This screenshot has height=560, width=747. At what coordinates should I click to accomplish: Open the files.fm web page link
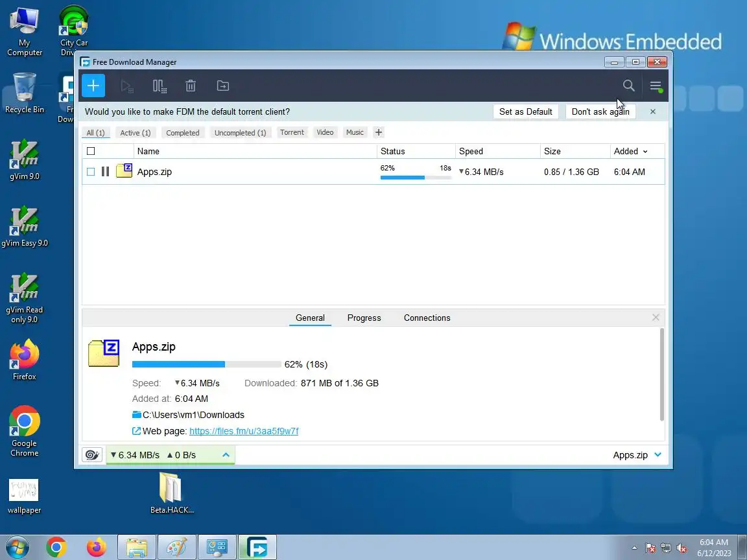[x=244, y=431]
